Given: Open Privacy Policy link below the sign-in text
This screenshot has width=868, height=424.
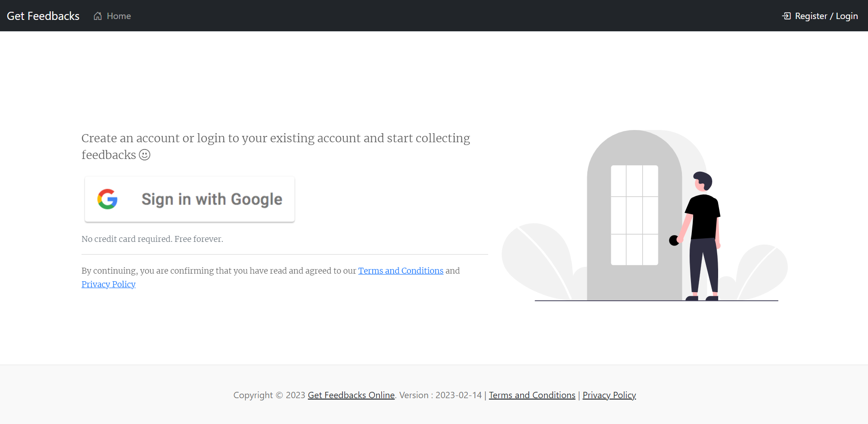Looking at the screenshot, I should pyautogui.click(x=109, y=284).
